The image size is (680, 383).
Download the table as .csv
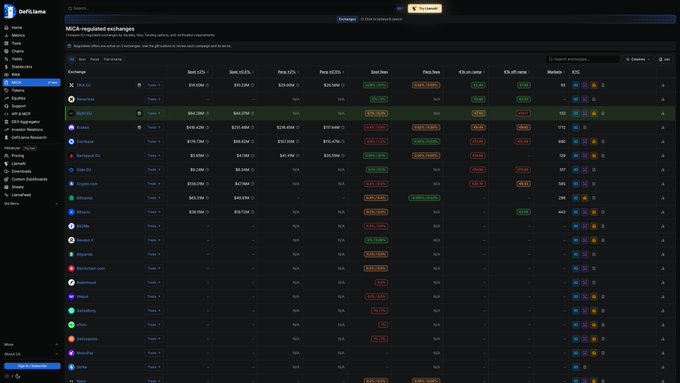[x=664, y=59]
